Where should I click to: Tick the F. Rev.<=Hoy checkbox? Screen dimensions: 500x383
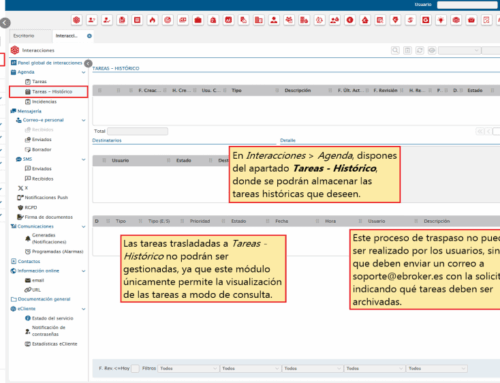click(135, 368)
